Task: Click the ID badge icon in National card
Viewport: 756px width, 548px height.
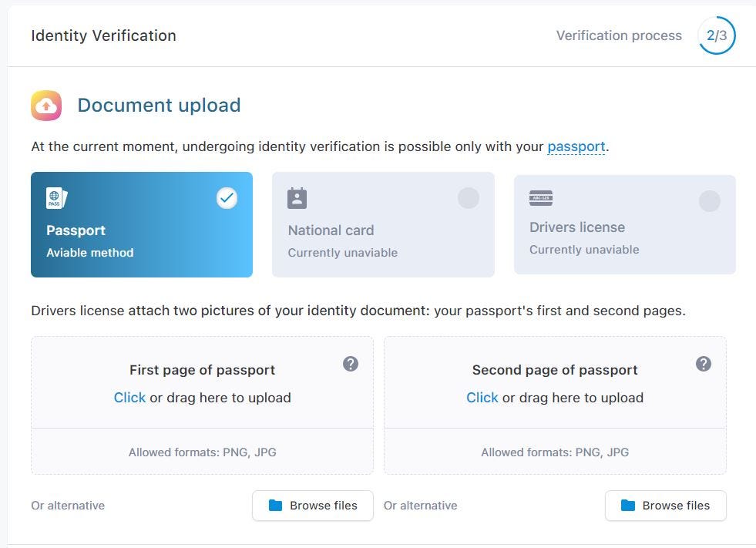Action: 297,198
